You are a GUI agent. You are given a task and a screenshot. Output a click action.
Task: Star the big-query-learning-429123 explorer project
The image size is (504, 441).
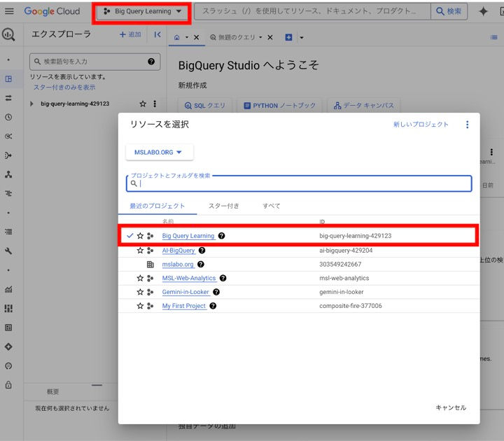(143, 104)
